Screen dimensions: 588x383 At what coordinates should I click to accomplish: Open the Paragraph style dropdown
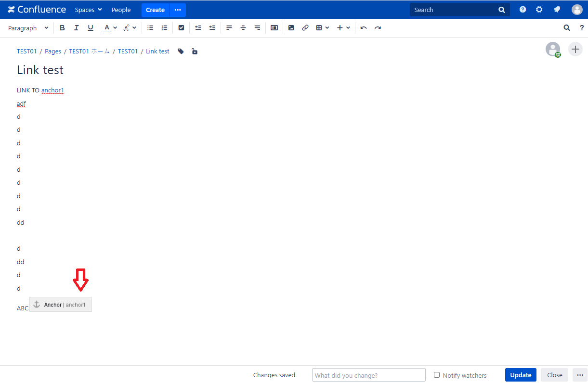point(27,27)
